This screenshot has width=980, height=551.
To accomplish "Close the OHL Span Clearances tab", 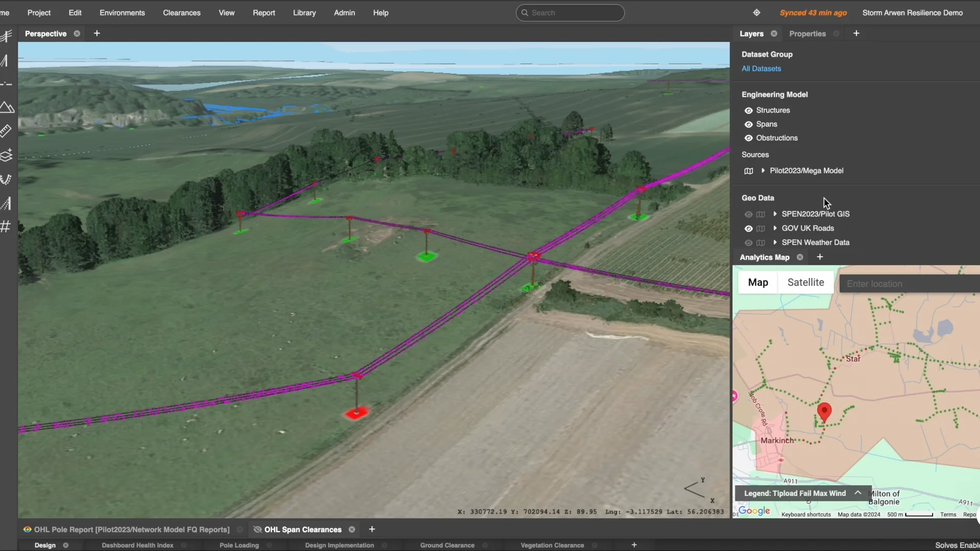I will (x=352, y=530).
